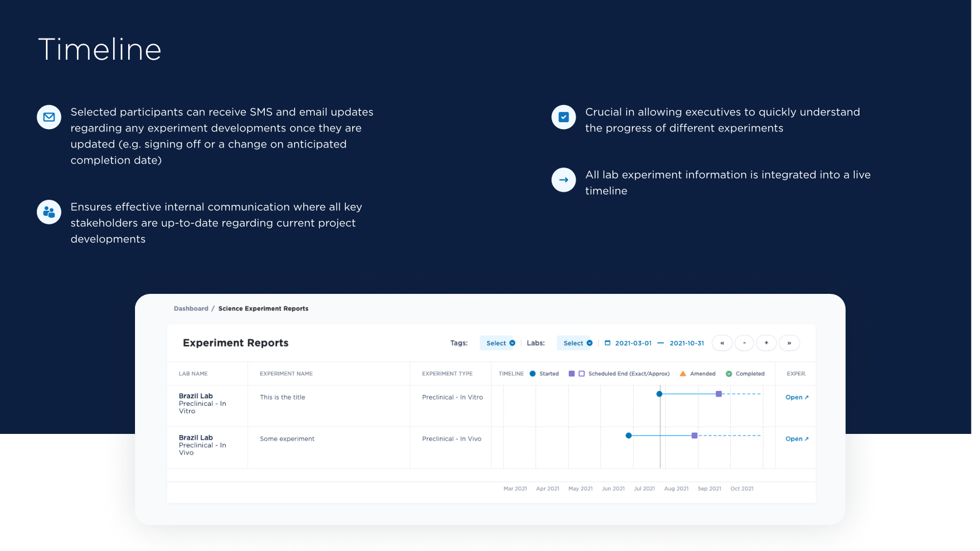This screenshot has height=551, width=980.
Task: Click 'Preclinical - In Vitro' type cell
Action: (x=452, y=397)
